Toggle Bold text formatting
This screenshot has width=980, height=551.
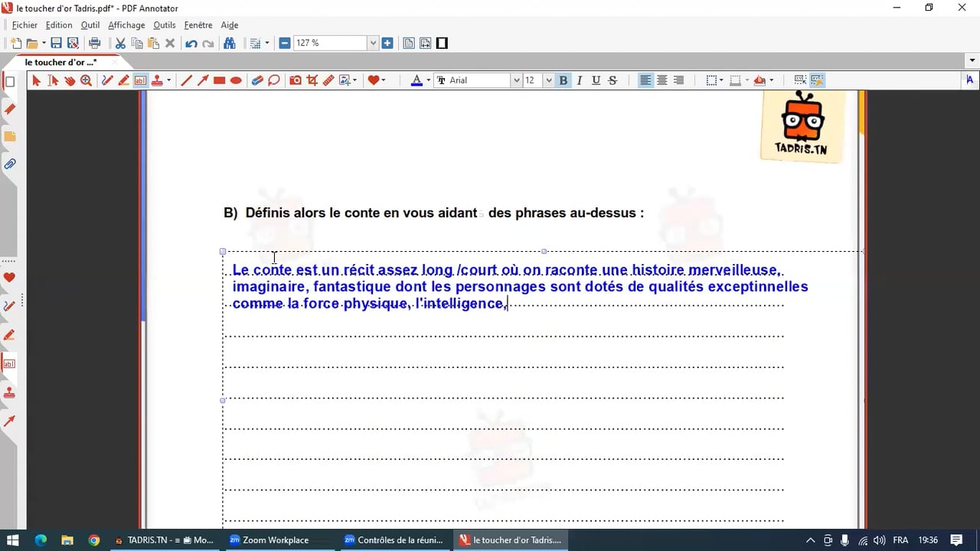click(563, 80)
